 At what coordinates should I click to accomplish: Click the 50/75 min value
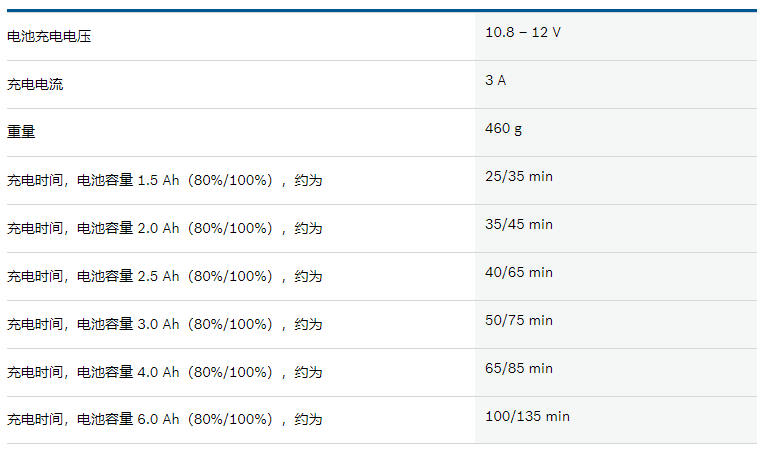[518, 321]
